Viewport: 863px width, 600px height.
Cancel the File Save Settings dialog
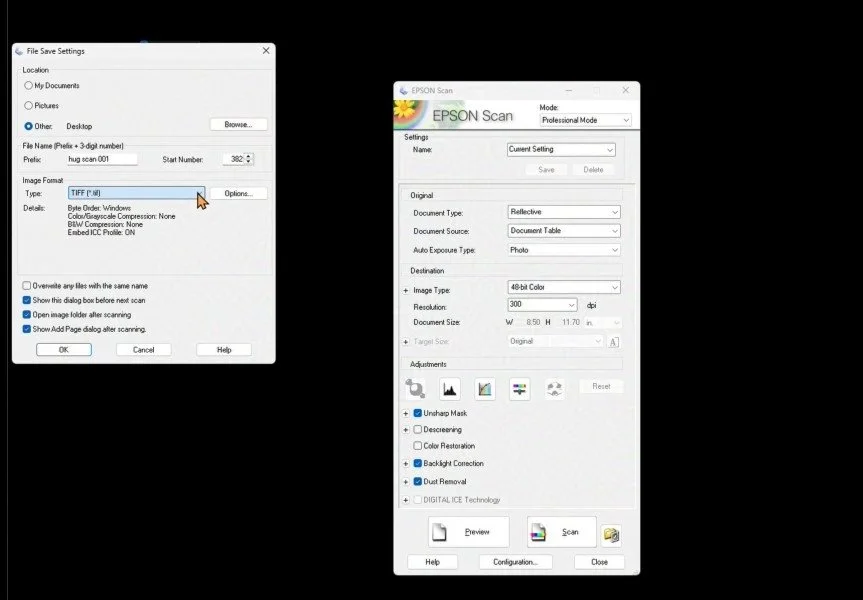(x=144, y=350)
